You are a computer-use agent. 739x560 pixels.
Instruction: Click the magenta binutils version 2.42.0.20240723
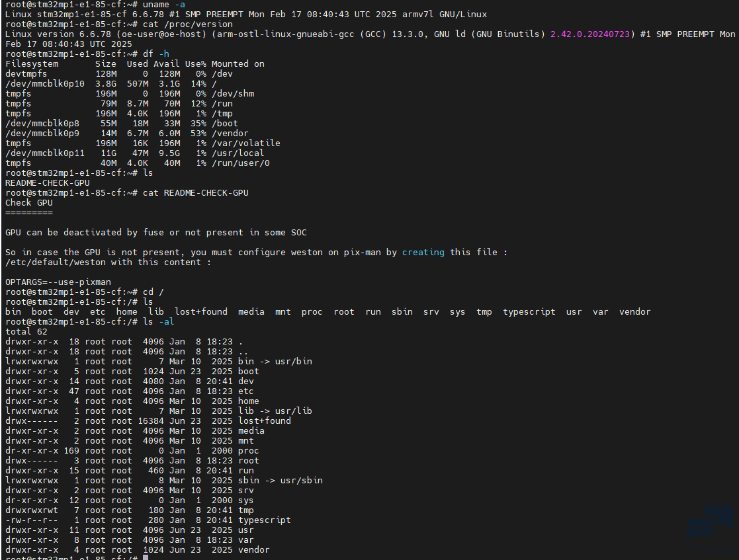pyautogui.click(x=590, y=34)
